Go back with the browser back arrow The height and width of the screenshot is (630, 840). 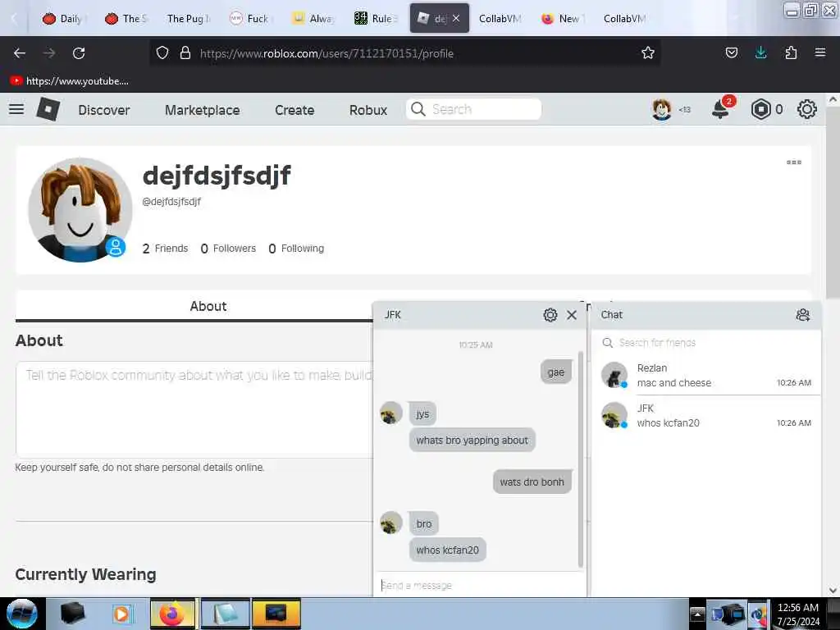click(x=20, y=53)
